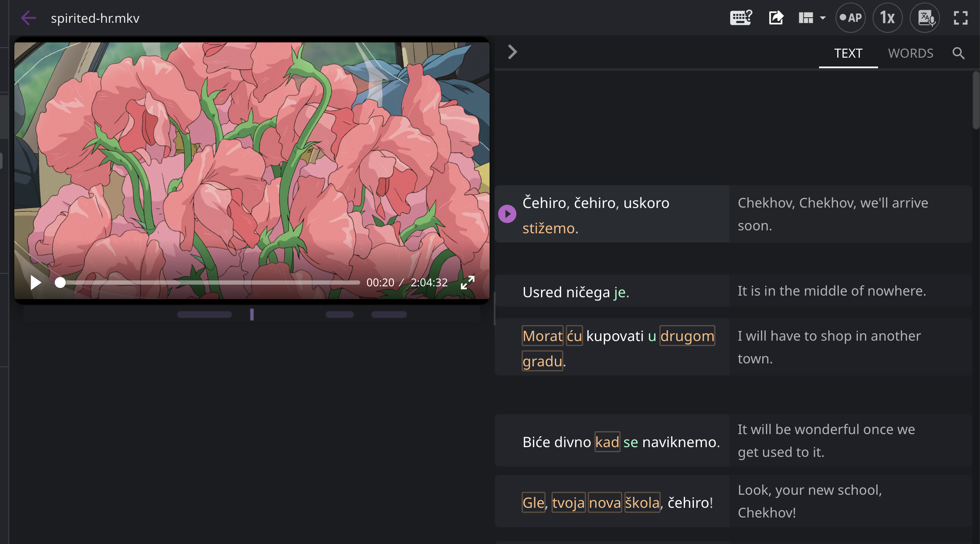Expand the video player to fullscreen
The height and width of the screenshot is (544, 980).
pyautogui.click(x=468, y=282)
